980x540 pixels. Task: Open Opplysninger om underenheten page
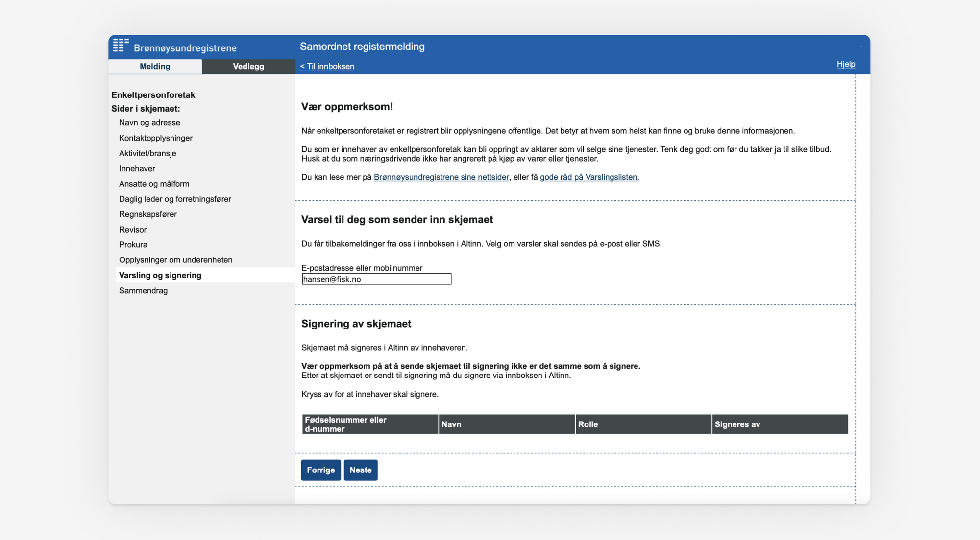point(175,260)
